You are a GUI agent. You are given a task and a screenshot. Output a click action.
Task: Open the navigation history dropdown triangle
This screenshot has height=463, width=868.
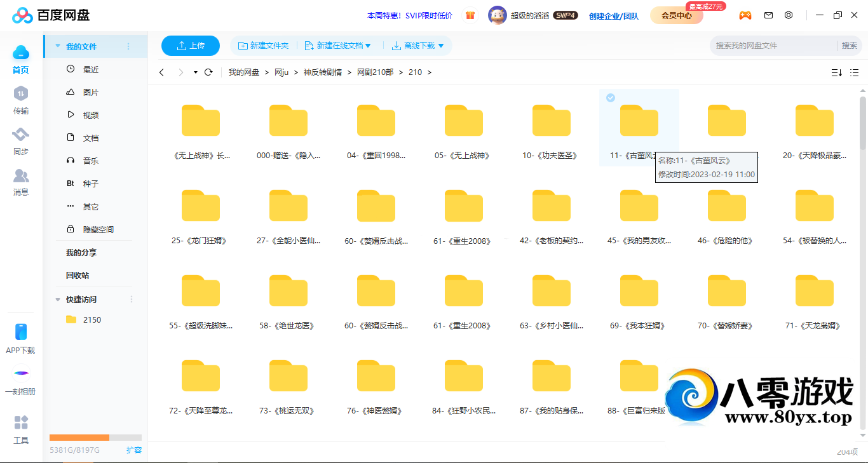[196, 72]
